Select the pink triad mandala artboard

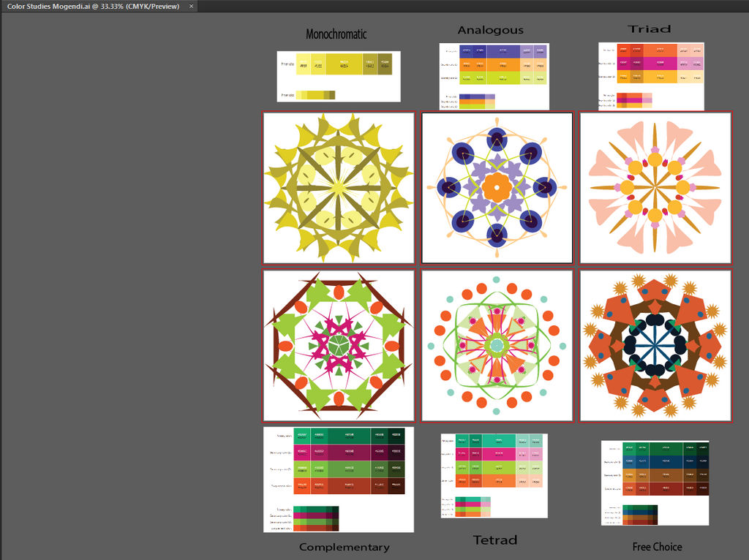655,188
